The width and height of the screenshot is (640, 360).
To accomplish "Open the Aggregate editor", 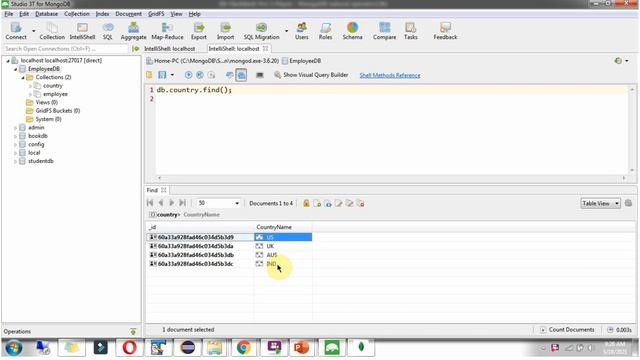I will coord(133,31).
